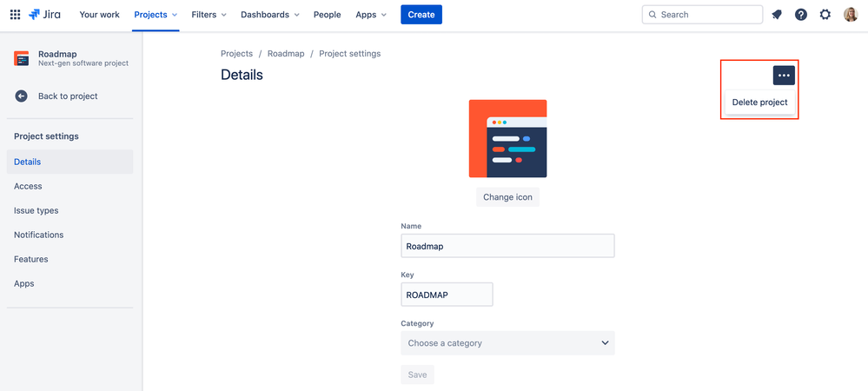Click the Back to project link
The height and width of the screenshot is (391, 868).
click(x=68, y=96)
